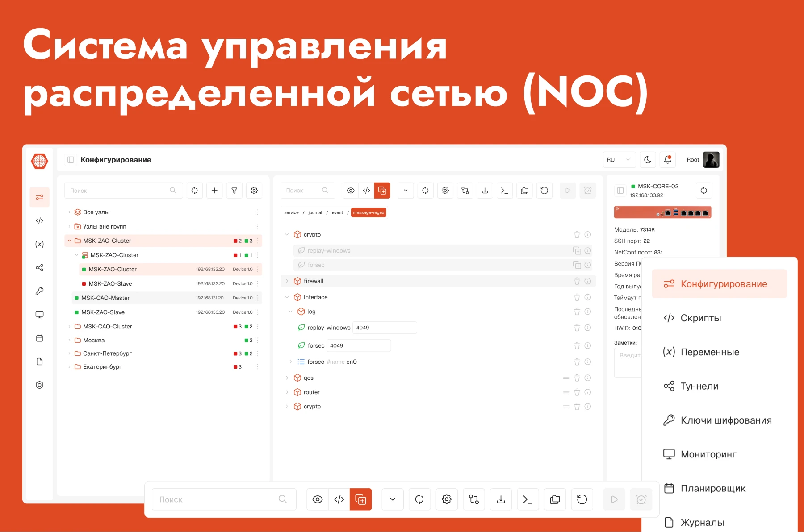
Task: Refresh the node tree list
Action: click(x=195, y=191)
